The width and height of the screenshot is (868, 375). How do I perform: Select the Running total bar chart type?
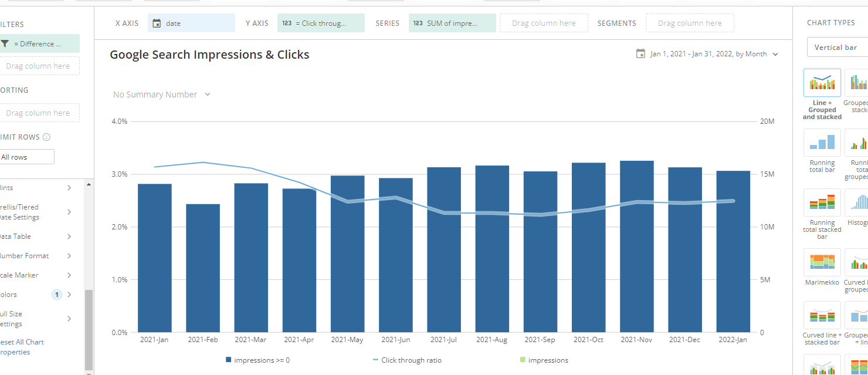tap(822, 142)
